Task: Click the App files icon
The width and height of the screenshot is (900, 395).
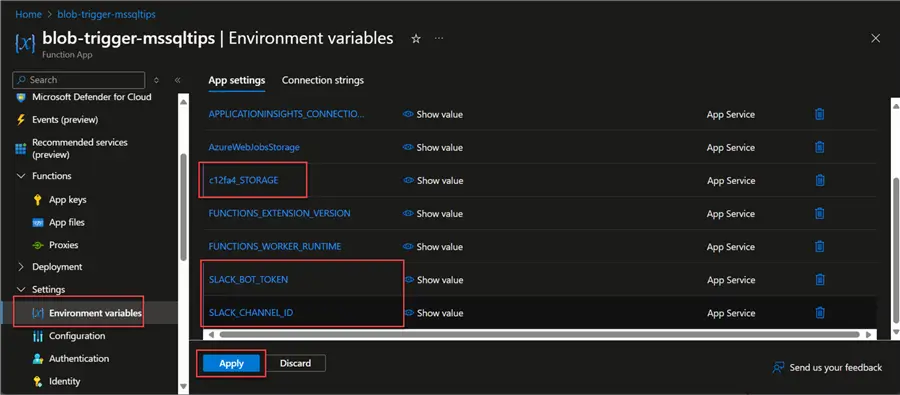Action: [x=38, y=223]
